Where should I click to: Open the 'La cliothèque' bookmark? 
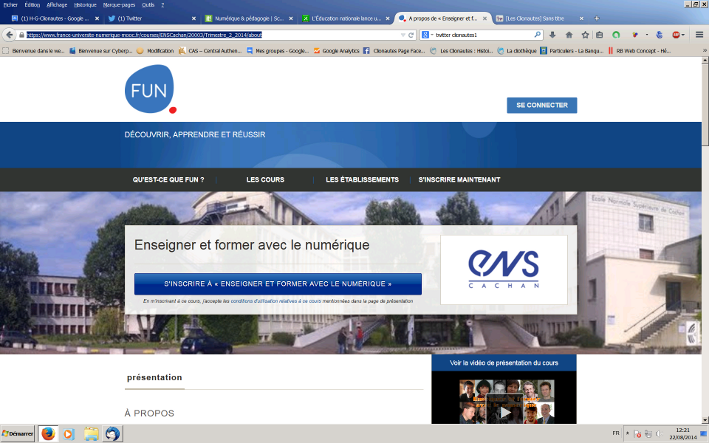(x=517, y=51)
